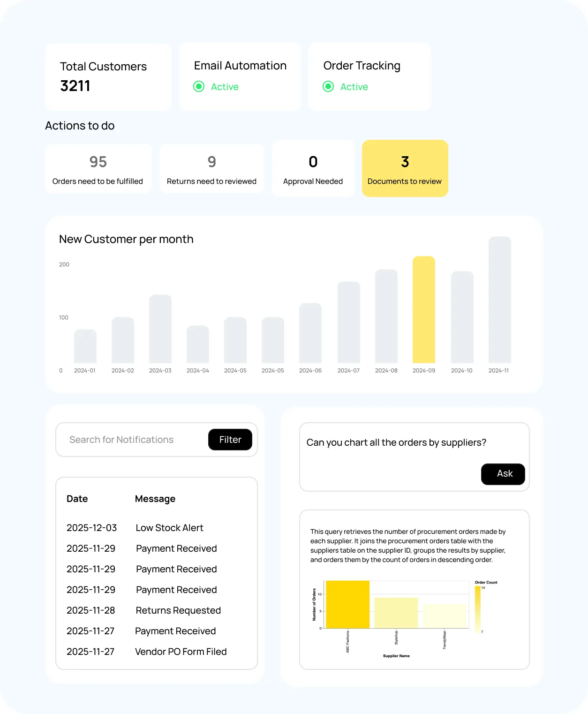Select the 2024-03 bar in chart
Viewport: 588px width, 714px height.
pos(160,329)
